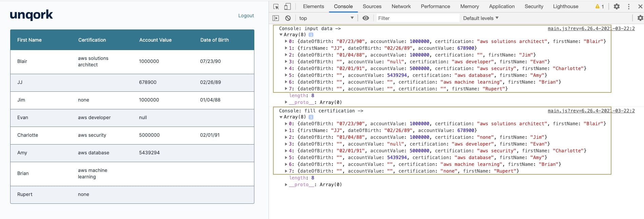Collapse the fill certification Array(8)

pyautogui.click(x=281, y=117)
